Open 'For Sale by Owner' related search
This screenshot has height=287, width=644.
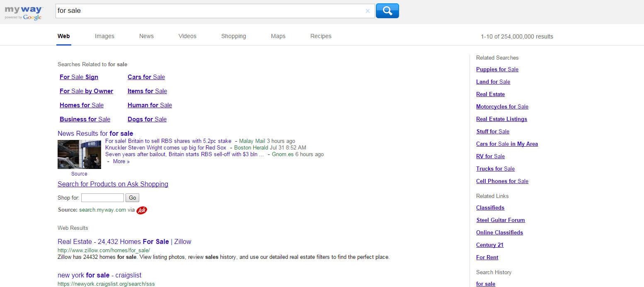tap(86, 91)
